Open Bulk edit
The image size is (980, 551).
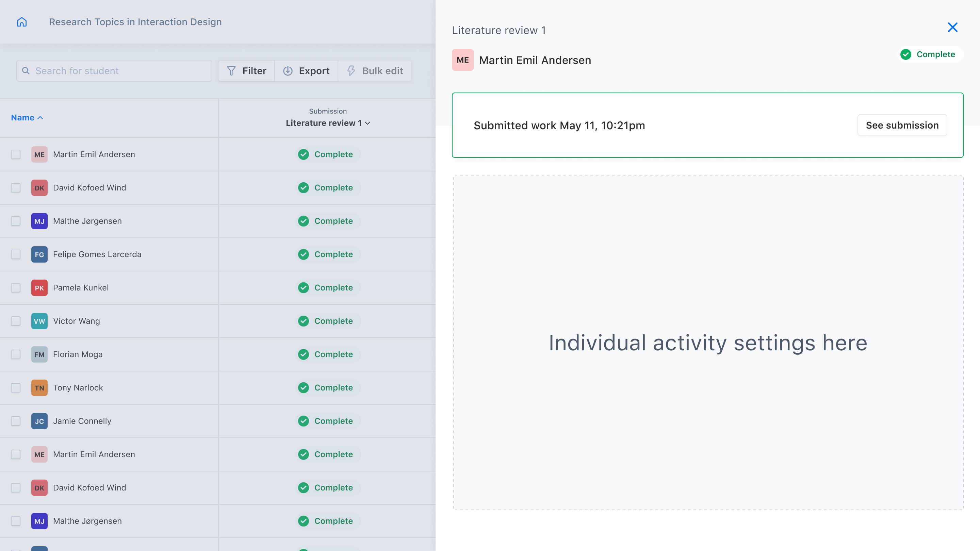pyautogui.click(x=375, y=71)
